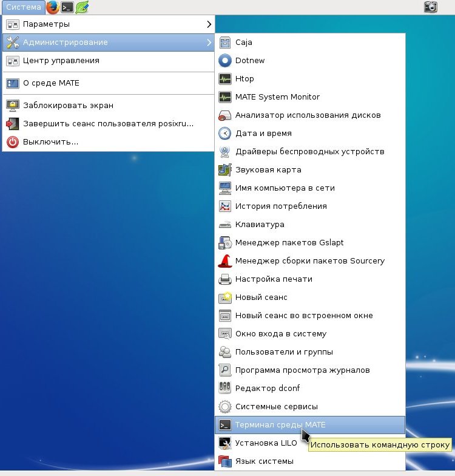This screenshot has height=476, width=455.
Task: Click the Новый сеанс icon with star
Action: pos(224,297)
